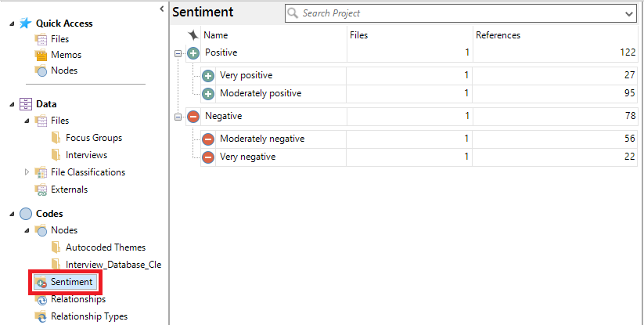Screen dimensions: 644x325
Task: Click the Codes circle icon
Action: click(x=26, y=214)
